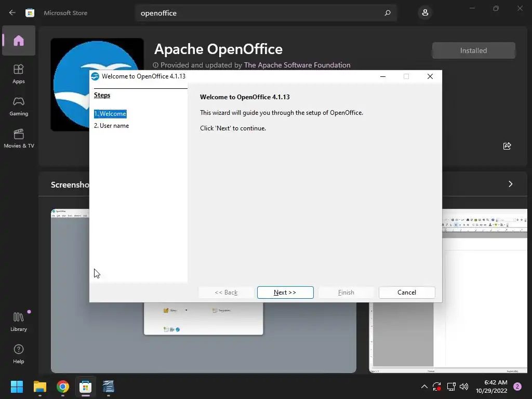Image resolution: width=532 pixels, height=399 pixels.
Task: Select the Welcome step in the wizard
Action: [110, 114]
